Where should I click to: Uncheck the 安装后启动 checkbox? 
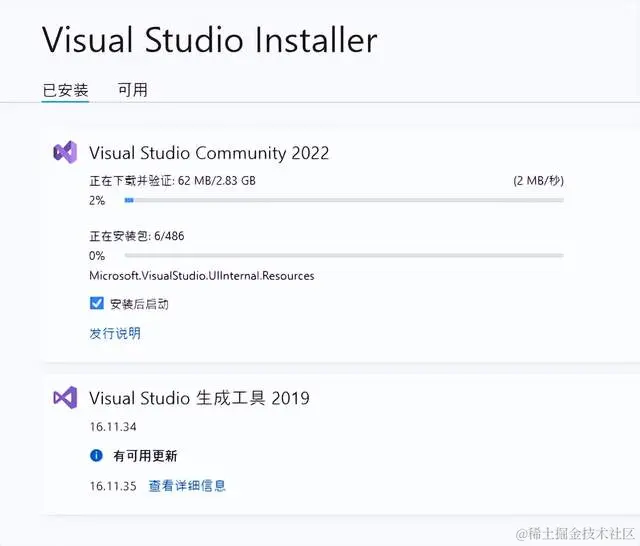point(97,303)
